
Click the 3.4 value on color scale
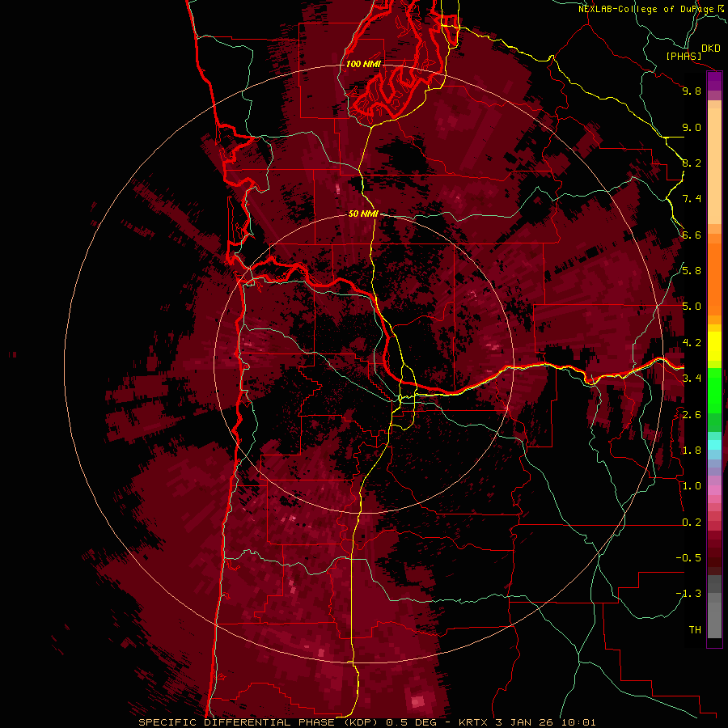pos(692,379)
